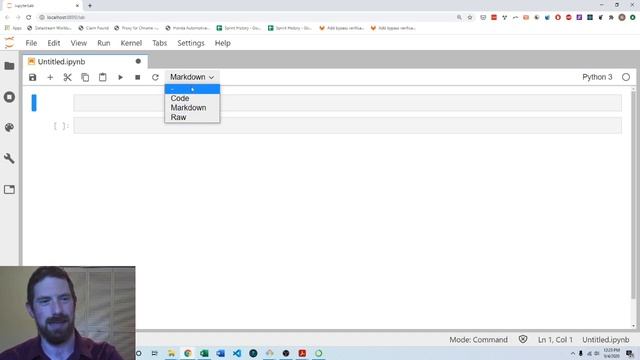The height and width of the screenshot is (360, 640).
Task: Run the selected cell play icon
Action: coord(120,77)
